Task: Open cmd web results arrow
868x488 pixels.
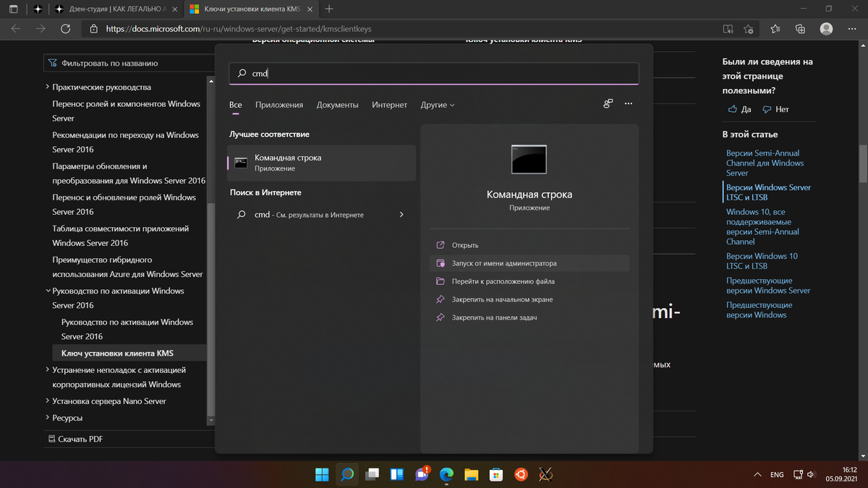Action: [x=401, y=215]
